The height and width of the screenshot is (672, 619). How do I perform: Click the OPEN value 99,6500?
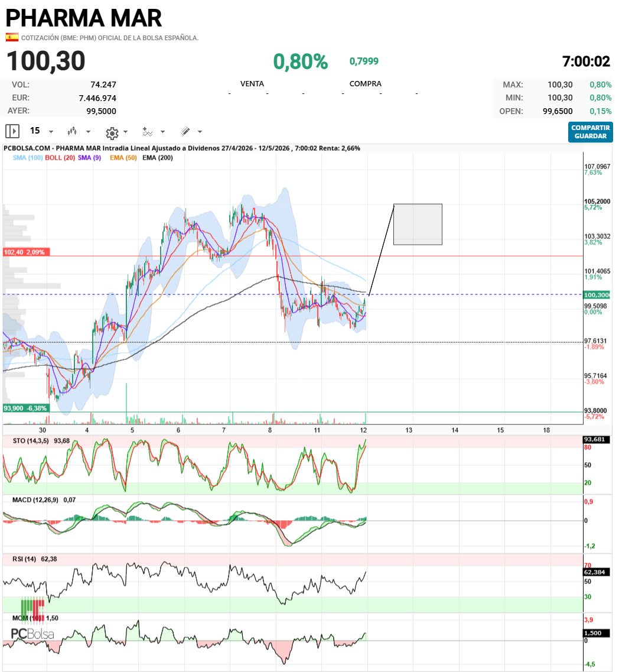coord(558,111)
